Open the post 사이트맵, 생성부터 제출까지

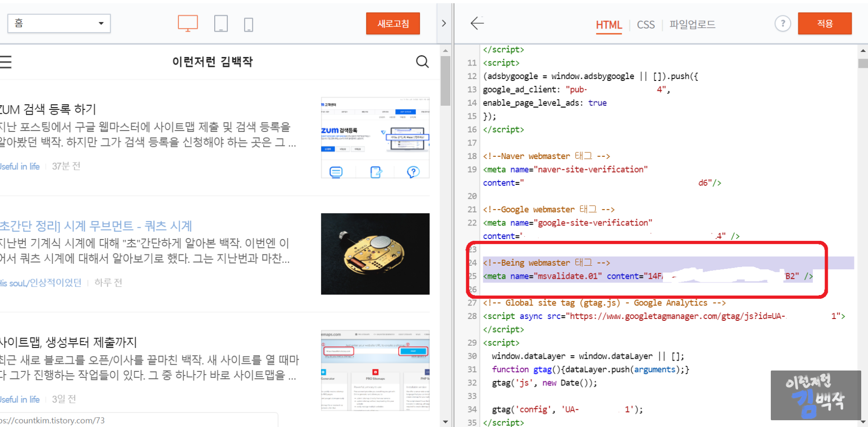click(x=68, y=343)
